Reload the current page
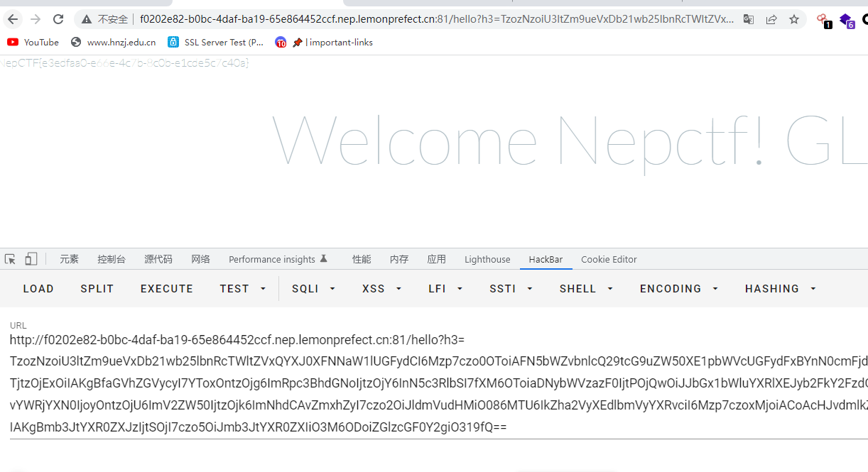868x472 pixels. tap(58, 19)
